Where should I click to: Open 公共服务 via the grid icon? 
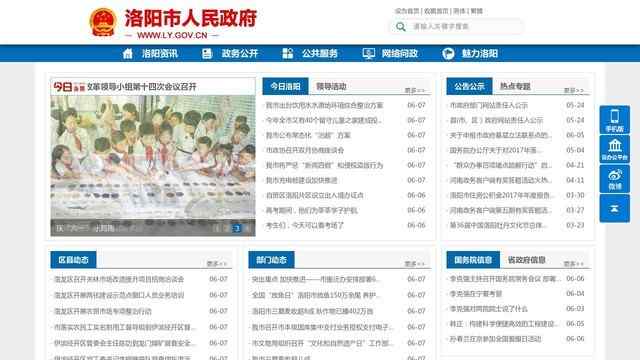[287, 53]
